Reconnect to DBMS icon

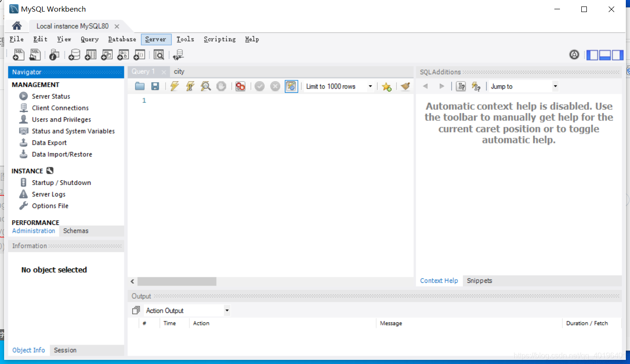(x=178, y=55)
